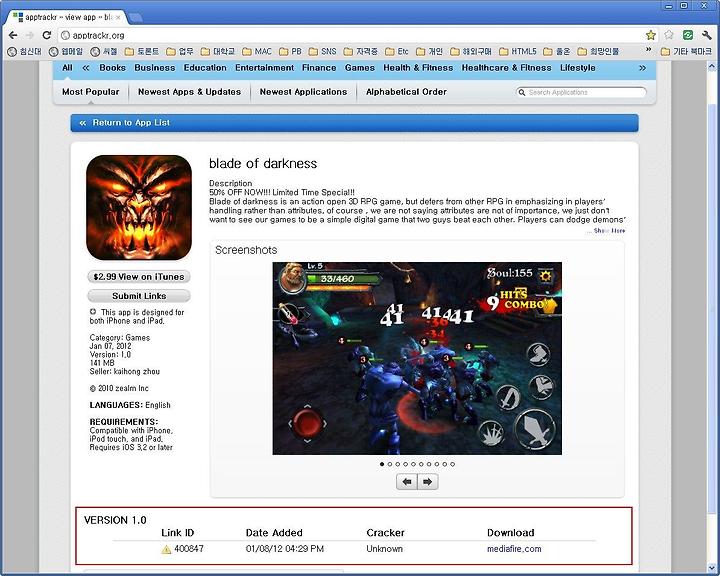Screen dimensions: 720x576
Task: Bookmark page with yellow star icon
Action: 651,35
